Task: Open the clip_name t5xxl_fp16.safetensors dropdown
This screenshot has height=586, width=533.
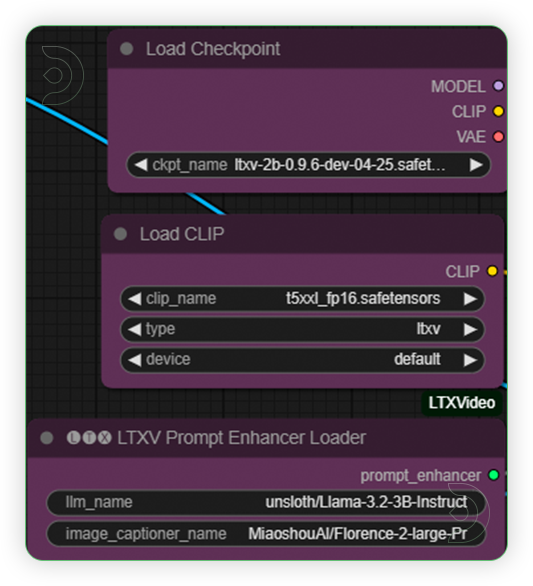Action: tap(302, 299)
